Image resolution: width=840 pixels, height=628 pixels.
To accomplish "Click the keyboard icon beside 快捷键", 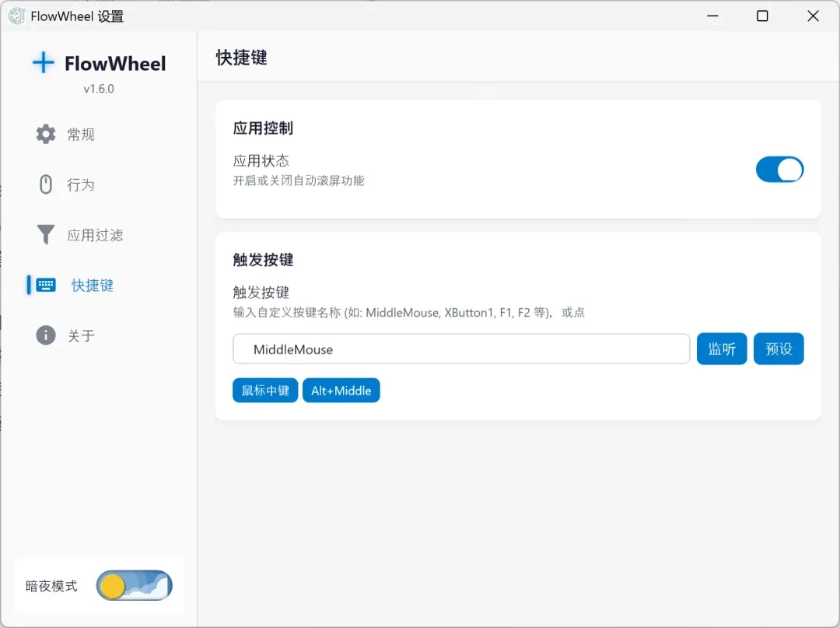I will coord(46,285).
